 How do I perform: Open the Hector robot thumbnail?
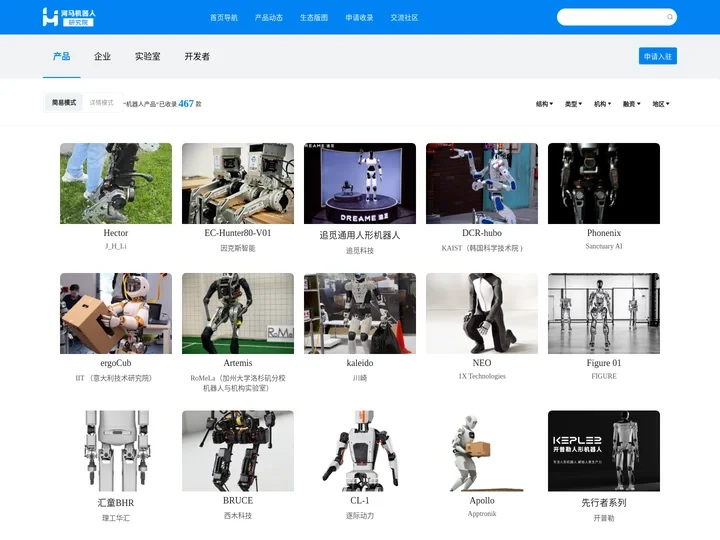(116, 183)
